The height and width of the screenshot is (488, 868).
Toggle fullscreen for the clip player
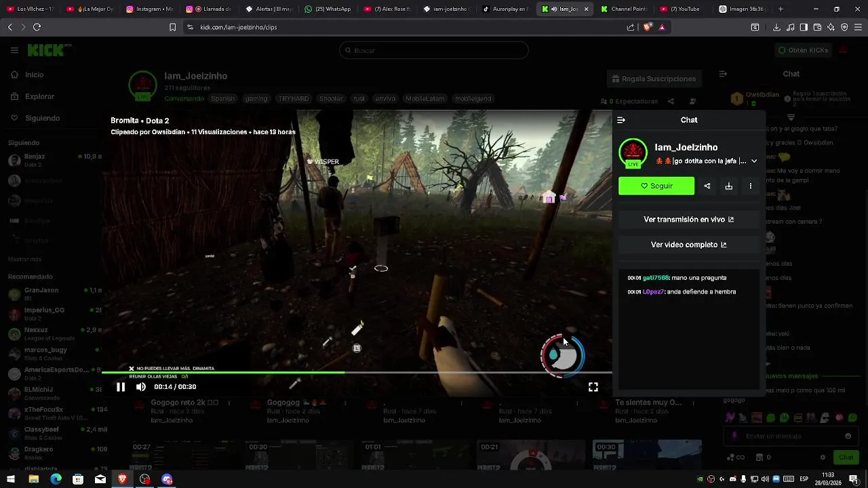coord(593,387)
